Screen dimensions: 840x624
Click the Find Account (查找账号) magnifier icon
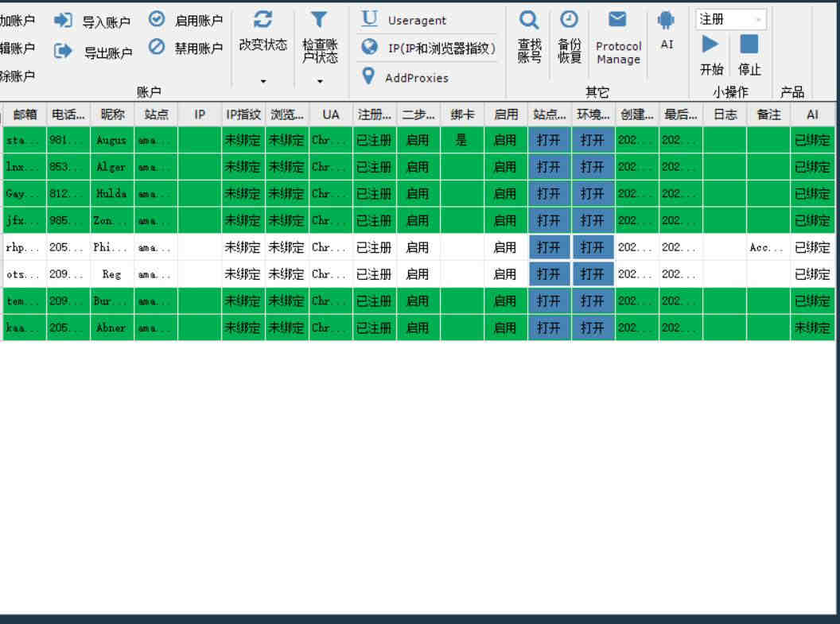tap(529, 21)
